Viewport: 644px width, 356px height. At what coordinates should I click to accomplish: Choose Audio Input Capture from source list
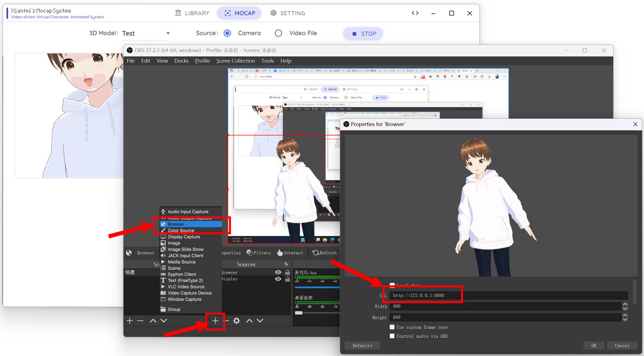point(191,212)
